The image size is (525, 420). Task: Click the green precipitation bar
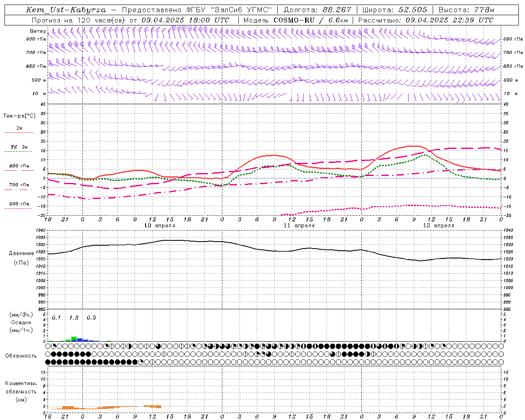pos(74,339)
